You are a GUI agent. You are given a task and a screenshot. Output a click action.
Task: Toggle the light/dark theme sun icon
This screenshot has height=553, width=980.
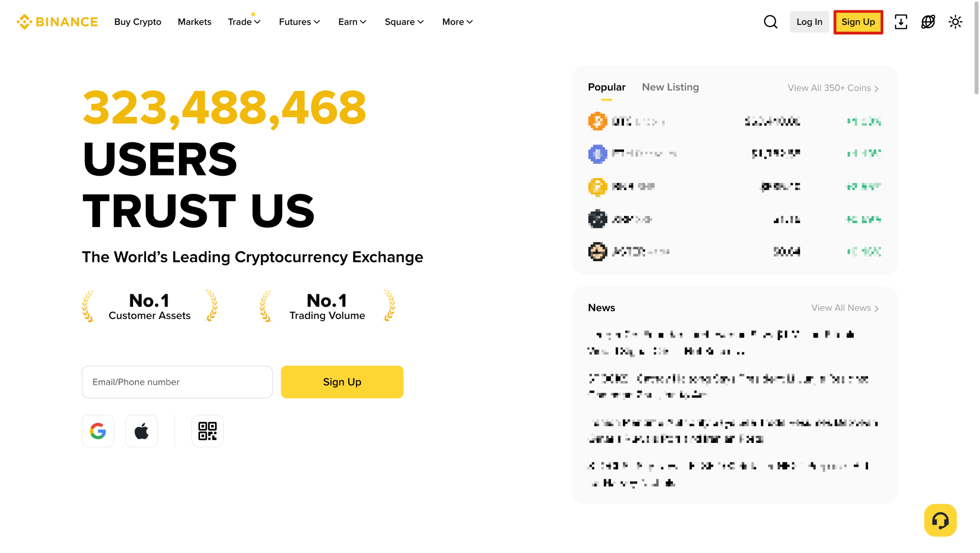click(x=956, y=22)
